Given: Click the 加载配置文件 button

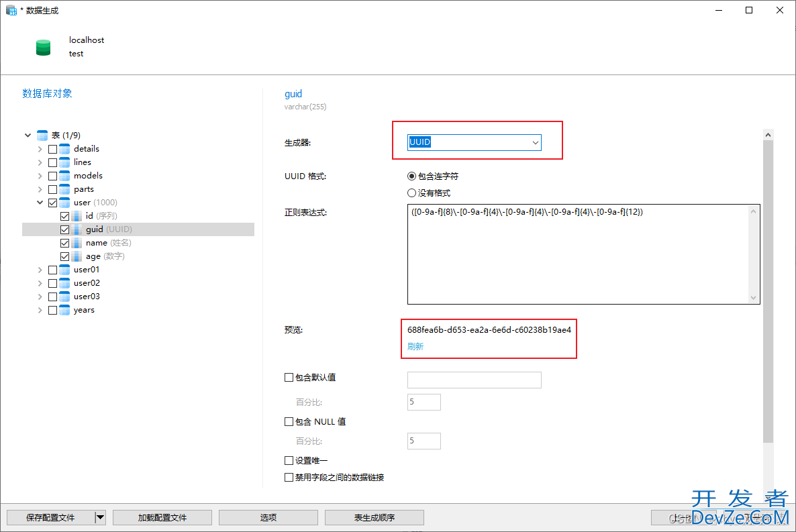Looking at the screenshot, I should point(162,517).
